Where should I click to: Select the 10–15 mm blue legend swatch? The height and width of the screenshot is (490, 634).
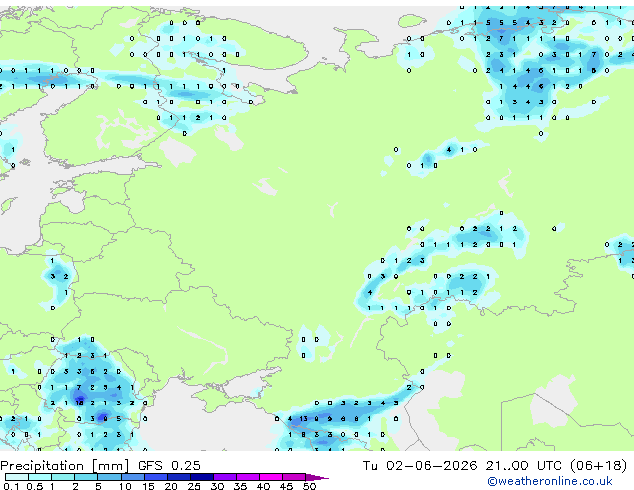click(x=133, y=477)
